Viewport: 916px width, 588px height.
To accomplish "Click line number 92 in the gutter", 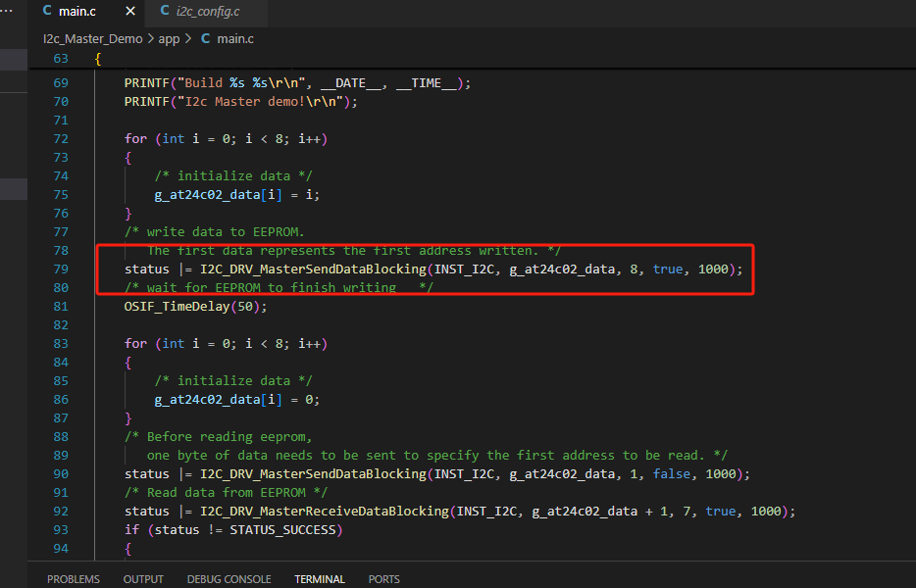I will [61, 511].
